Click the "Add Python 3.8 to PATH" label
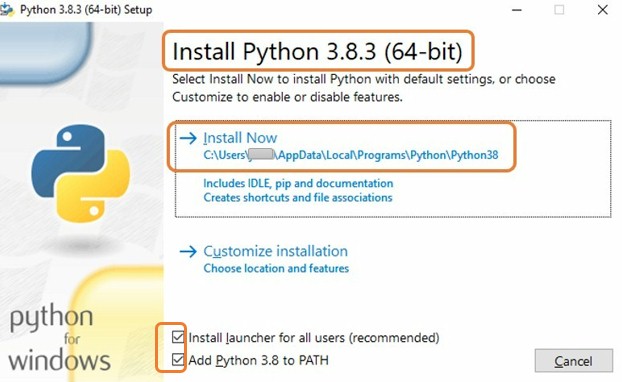 258,361
